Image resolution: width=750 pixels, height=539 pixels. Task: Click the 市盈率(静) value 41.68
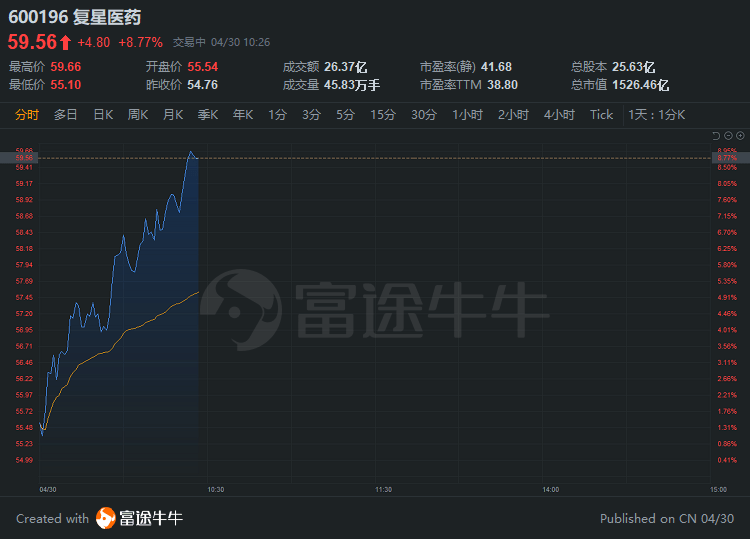click(496, 67)
